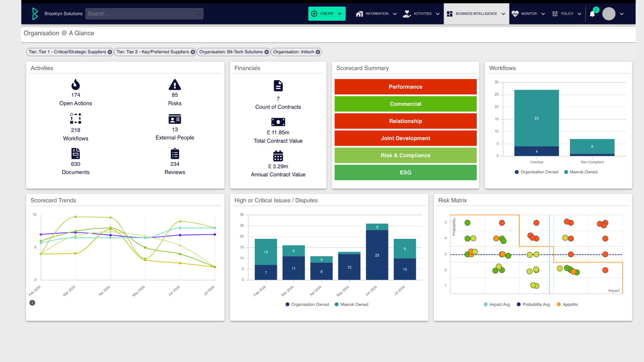644x362 pixels.
Task: Click the Documents icon above 630
Action: coord(75,154)
